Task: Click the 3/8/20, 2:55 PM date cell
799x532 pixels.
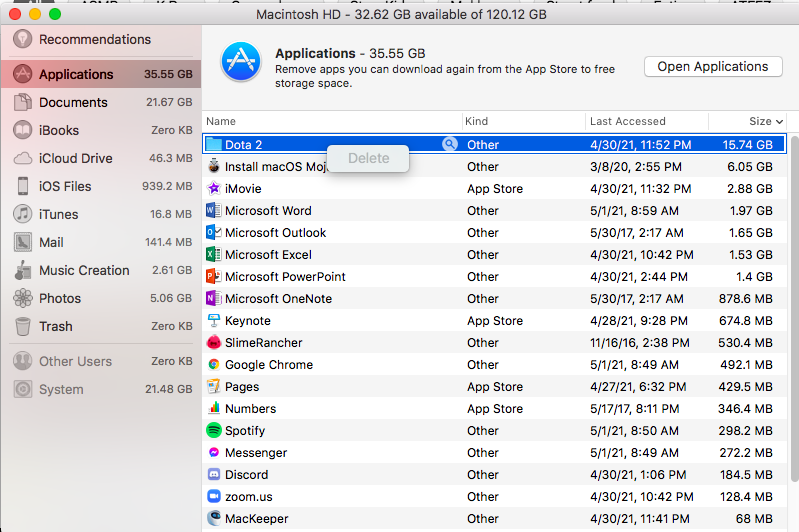Action: coord(636,167)
